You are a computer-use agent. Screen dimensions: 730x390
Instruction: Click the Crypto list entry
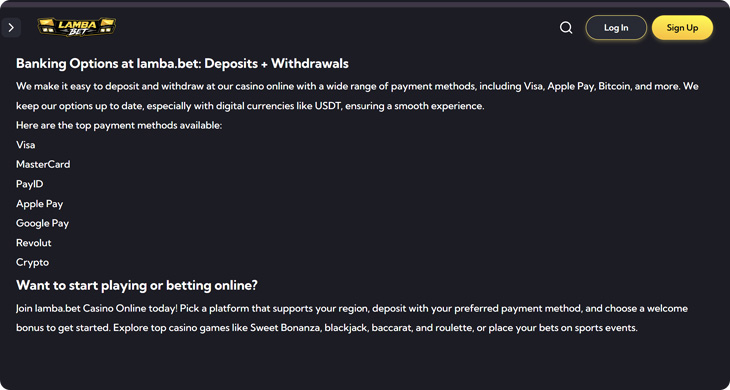[32, 262]
